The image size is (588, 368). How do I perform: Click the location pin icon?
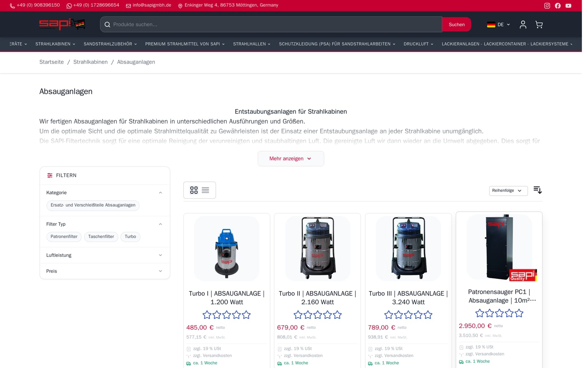pyautogui.click(x=180, y=6)
